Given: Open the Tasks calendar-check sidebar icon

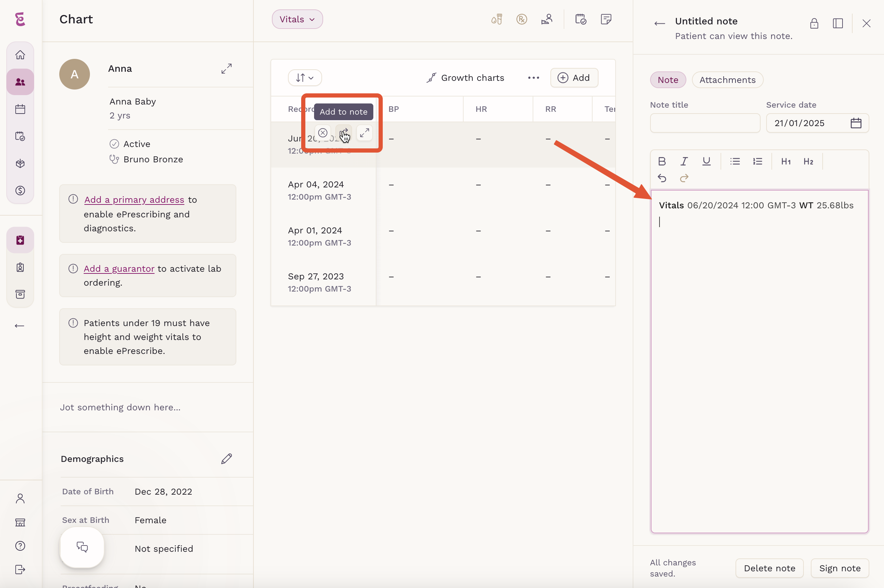Looking at the screenshot, I should point(20,136).
